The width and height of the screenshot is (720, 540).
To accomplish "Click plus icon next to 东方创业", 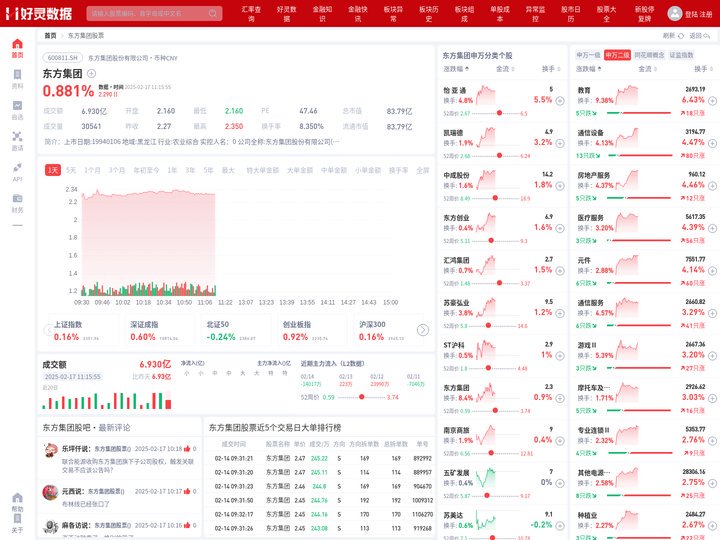I will point(560,228).
